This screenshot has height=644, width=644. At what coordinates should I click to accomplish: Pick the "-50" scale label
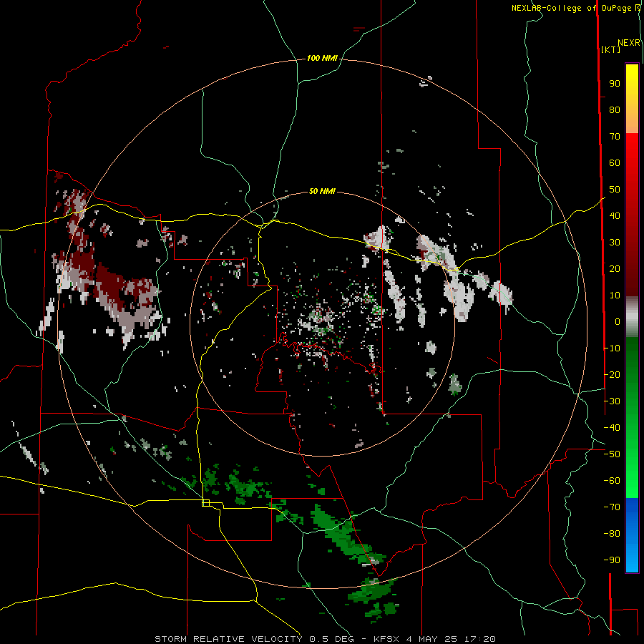tap(612, 454)
